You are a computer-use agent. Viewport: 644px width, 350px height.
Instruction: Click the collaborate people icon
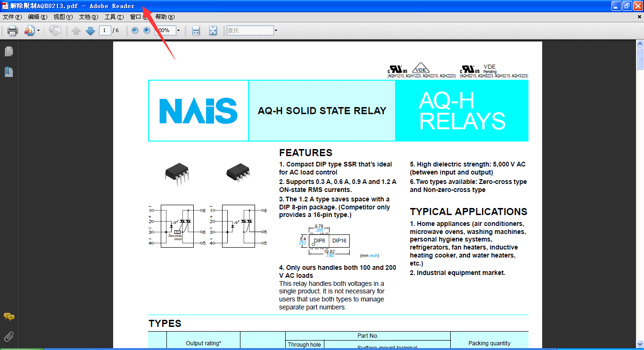(29, 31)
